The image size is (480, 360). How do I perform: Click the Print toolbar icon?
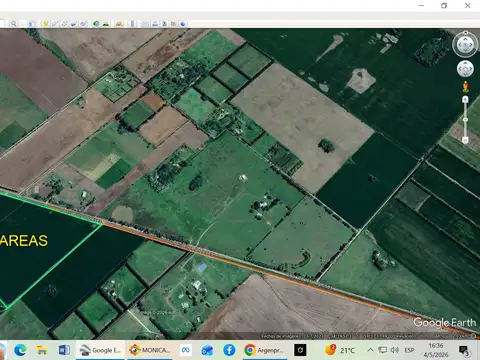(155, 24)
